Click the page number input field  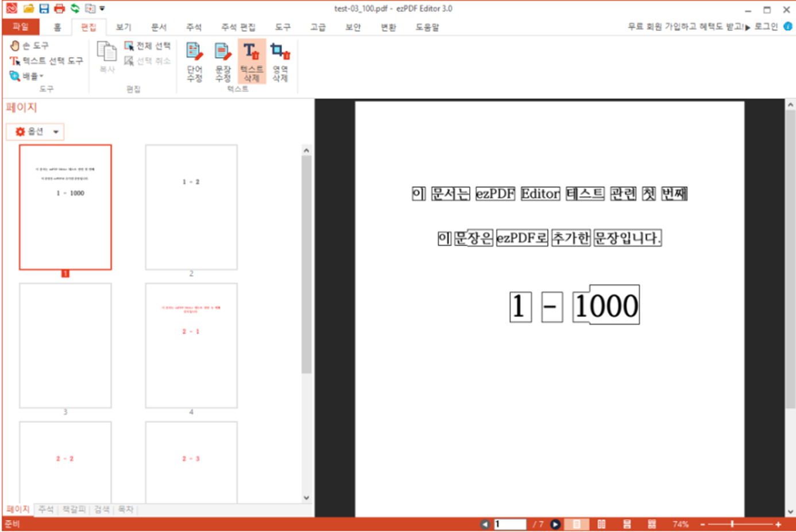pos(510,524)
